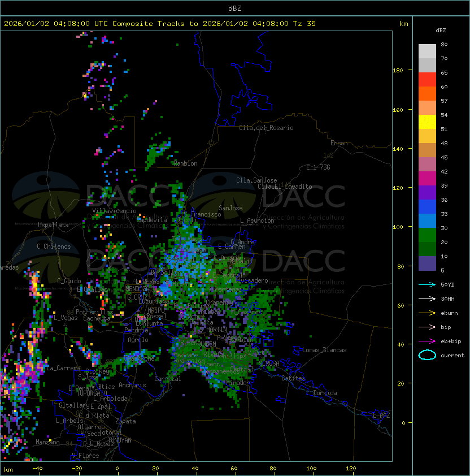Pick the magenta 39-42 dBZ swatch

pyautogui.click(x=427, y=179)
